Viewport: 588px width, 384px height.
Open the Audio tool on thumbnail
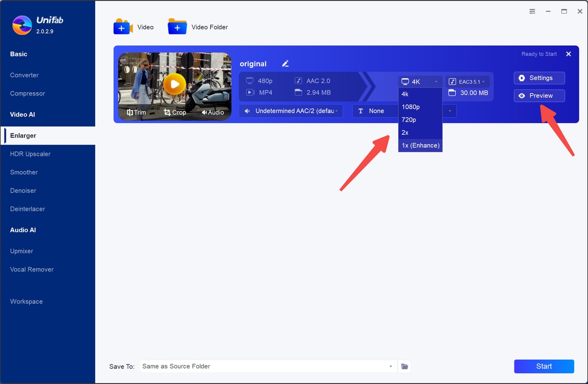pos(213,112)
